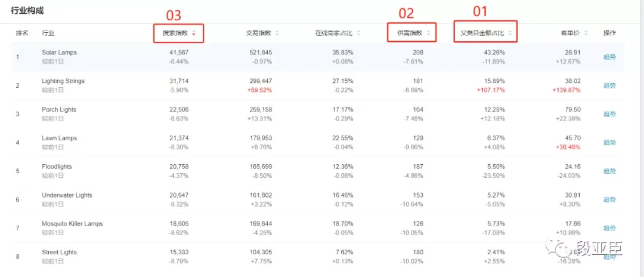Sort by 搜索指数 arrow icon
Viewport: 644px width, 277px height.
click(x=193, y=33)
